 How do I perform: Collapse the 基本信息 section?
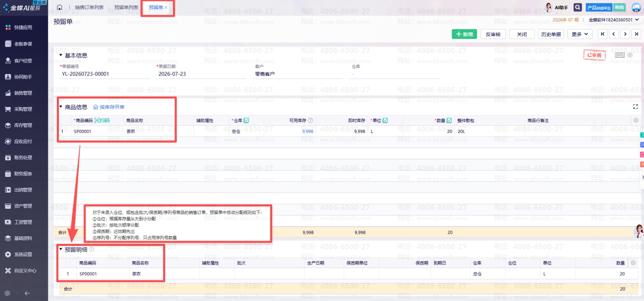pyautogui.click(x=61, y=55)
